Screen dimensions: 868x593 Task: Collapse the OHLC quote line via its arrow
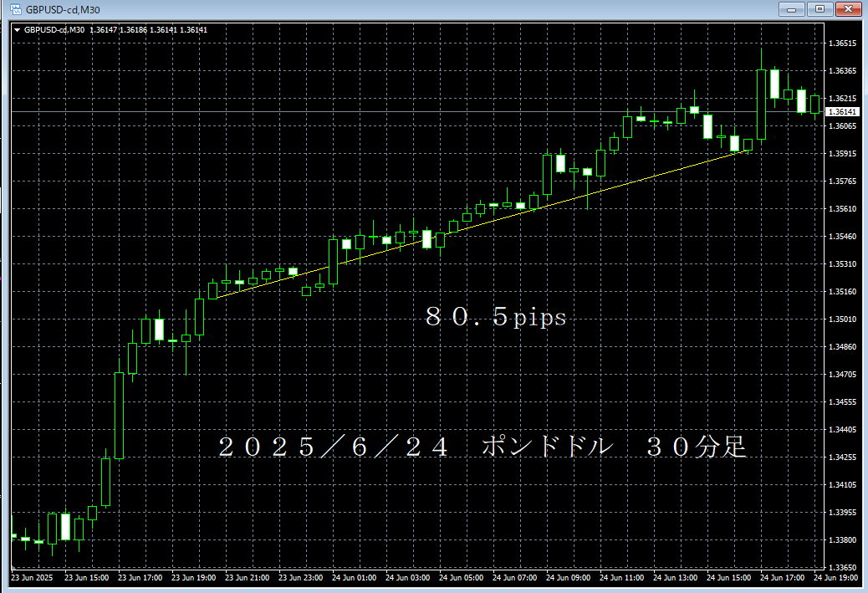pyautogui.click(x=16, y=28)
